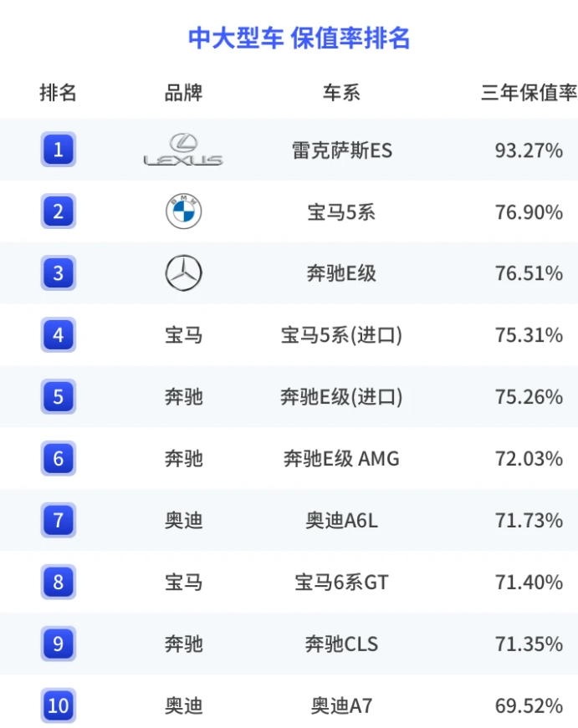Open the 宝马5系(进口) model entry
The height and width of the screenshot is (728, 578).
coord(341,335)
